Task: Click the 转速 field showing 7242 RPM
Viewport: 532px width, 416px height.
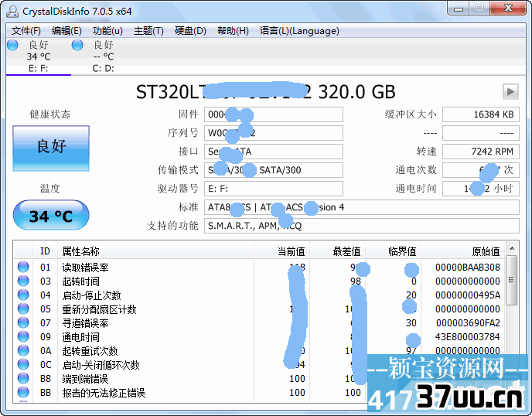Action: point(481,152)
